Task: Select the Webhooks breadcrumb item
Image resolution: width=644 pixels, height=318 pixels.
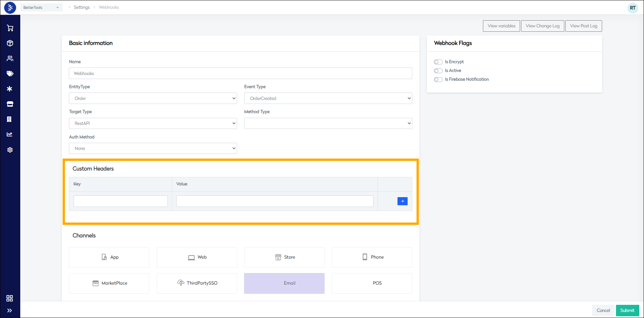Action: click(x=108, y=7)
